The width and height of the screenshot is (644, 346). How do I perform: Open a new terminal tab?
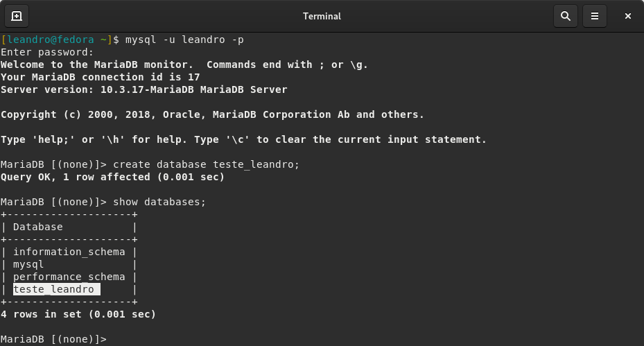(x=17, y=16)
